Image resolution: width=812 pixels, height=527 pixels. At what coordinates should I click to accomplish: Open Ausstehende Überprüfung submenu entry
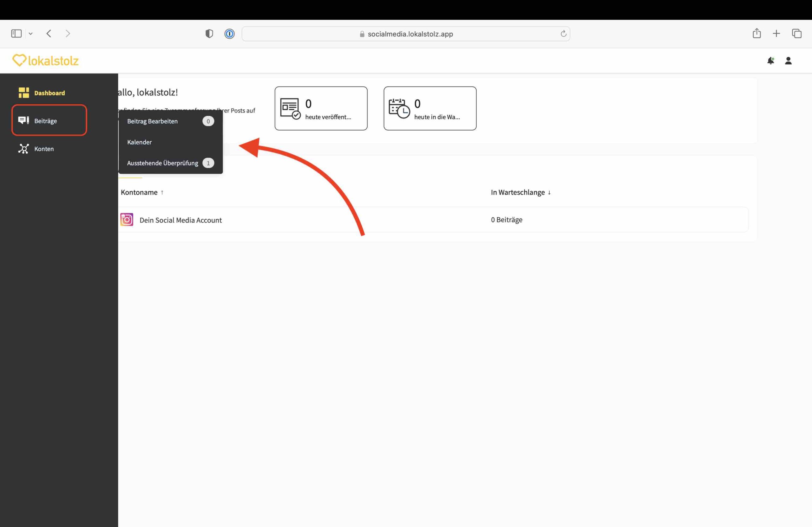coord(163,163)
